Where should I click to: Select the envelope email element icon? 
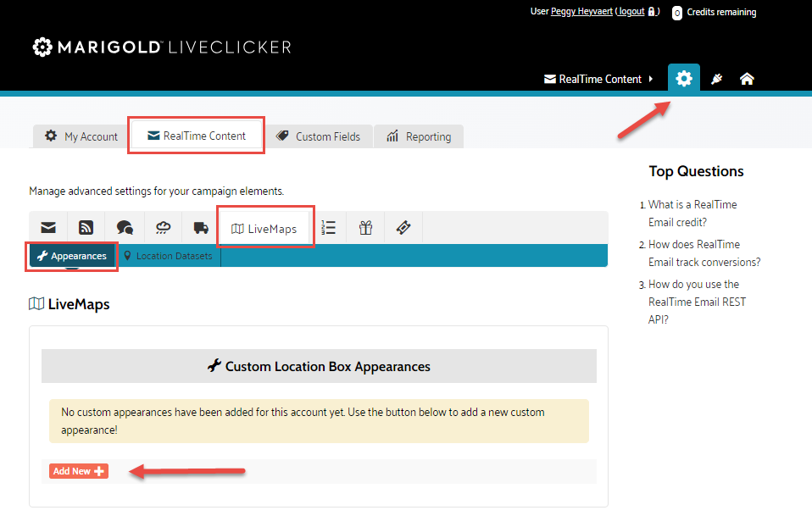[49, 228]
